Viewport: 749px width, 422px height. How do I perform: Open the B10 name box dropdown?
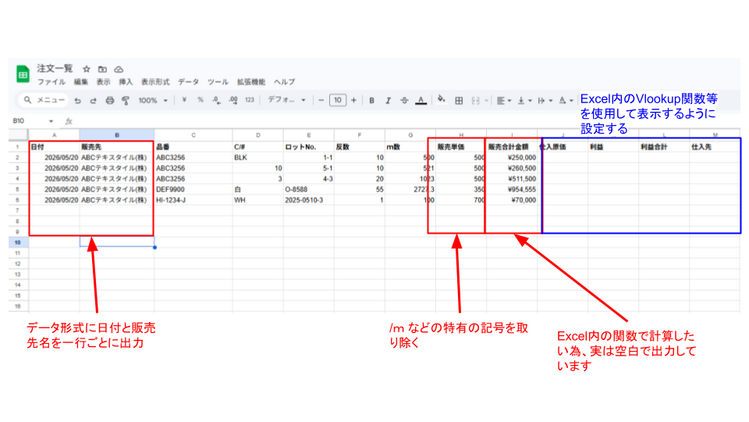pyautogui.click(x=51, y=121)
